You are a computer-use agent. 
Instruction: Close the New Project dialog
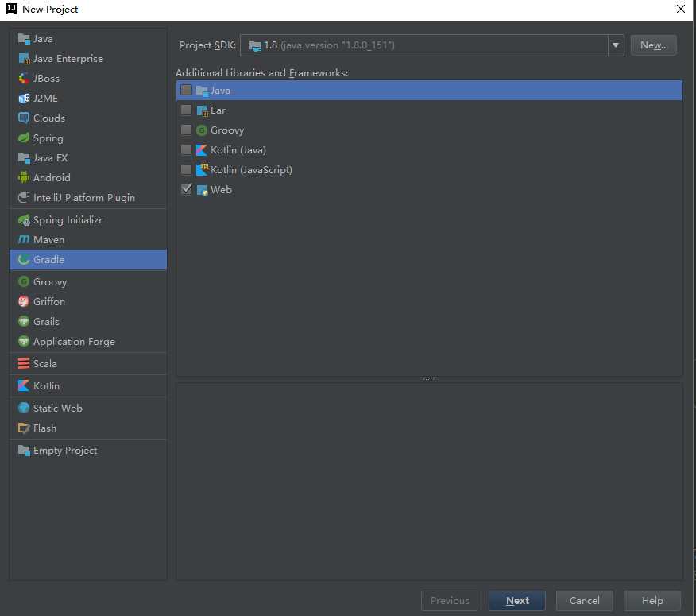coord(680,9)
